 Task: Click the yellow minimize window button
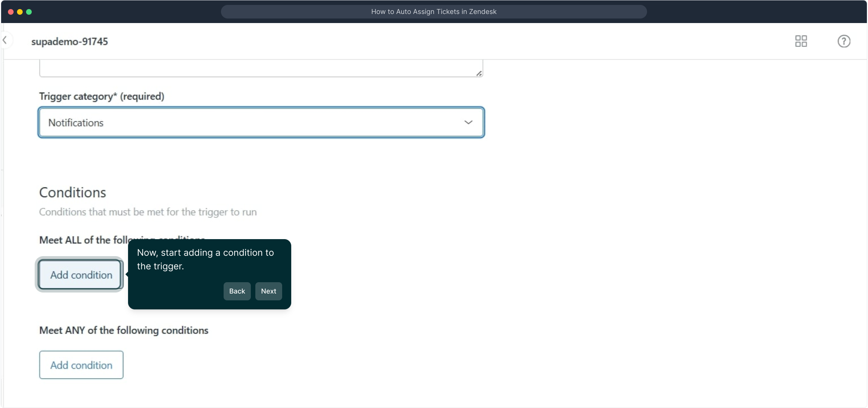click(20, 12)
